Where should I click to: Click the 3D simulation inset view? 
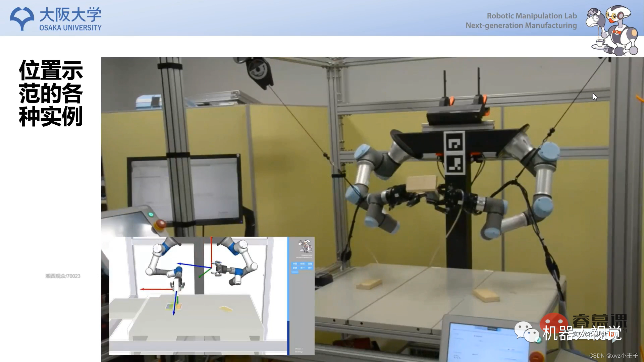198,295
